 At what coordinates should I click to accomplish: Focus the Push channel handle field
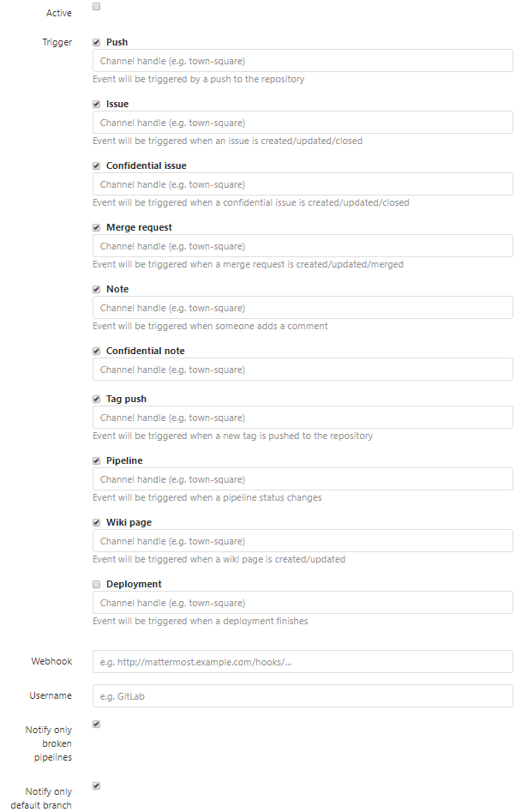pyautogui.click(x=302, y=61)
